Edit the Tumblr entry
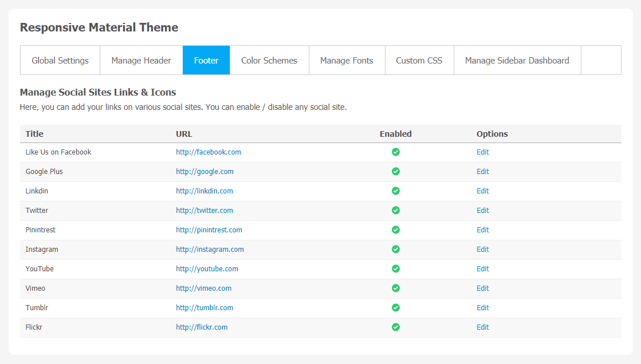 (483, 307)
